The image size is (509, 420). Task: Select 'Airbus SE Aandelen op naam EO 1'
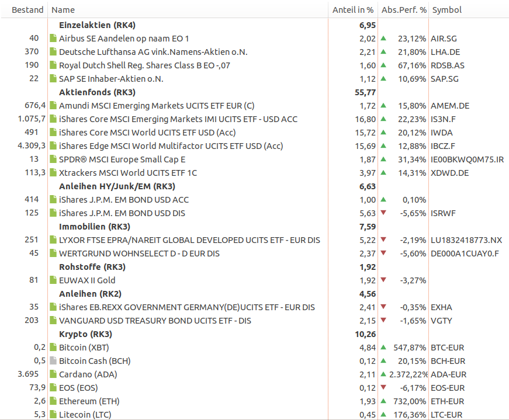pos(124,39)
